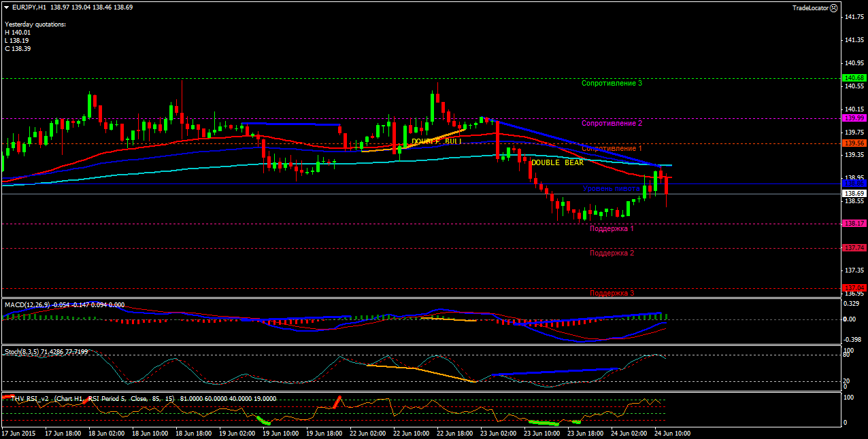868x439 pixels.
Task: Click the '17 Jun 2015' date label
Action: click(x=18, y=433)
